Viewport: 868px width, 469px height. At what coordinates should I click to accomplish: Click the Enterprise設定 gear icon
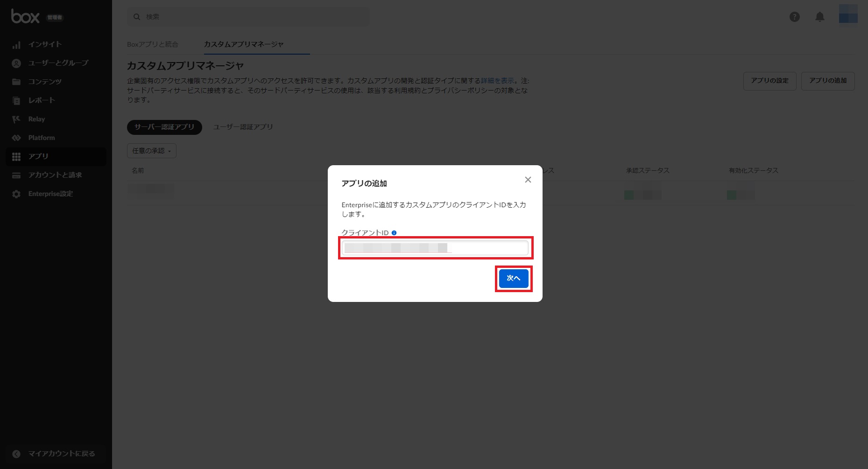pos(16,194)
